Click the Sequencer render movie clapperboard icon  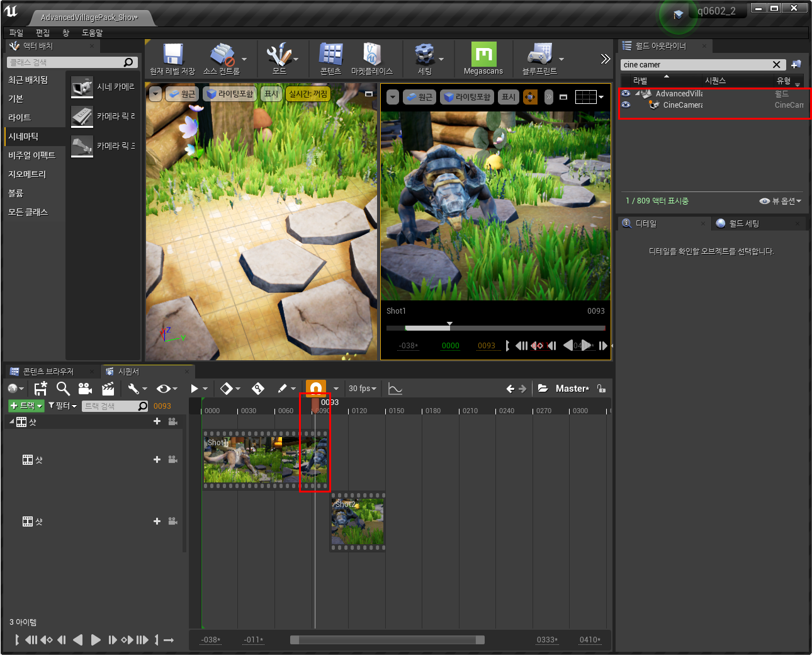pyautogui.click(x=108, y=389)
